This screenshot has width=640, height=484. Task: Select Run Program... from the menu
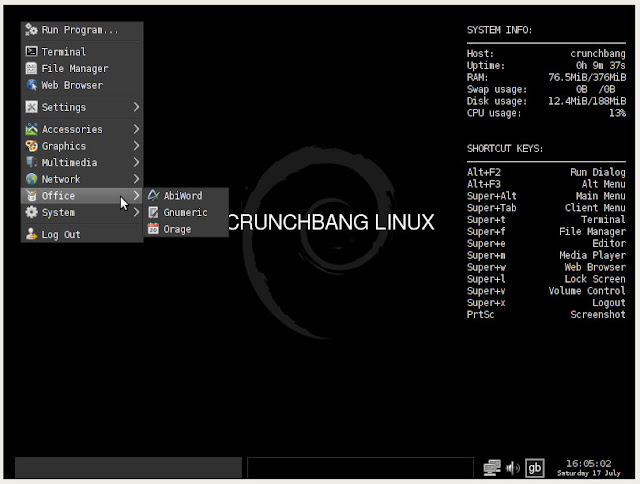click(x=82, y=30)
